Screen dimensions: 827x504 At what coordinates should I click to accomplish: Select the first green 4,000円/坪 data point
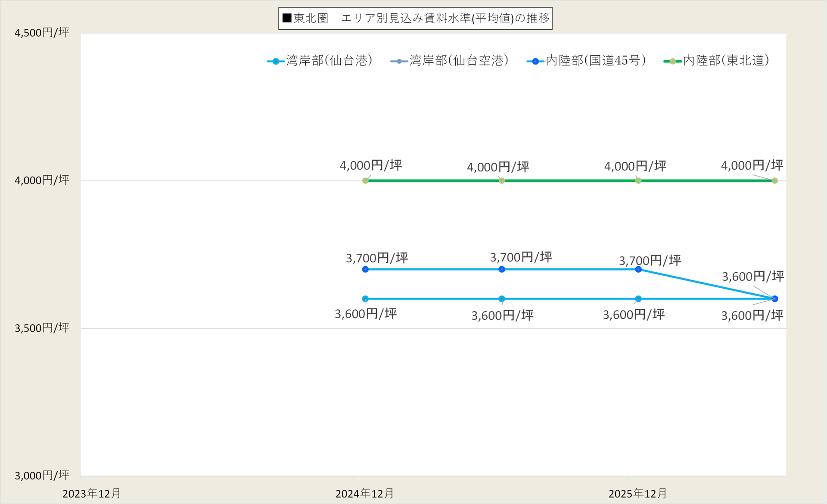point(365,180)
